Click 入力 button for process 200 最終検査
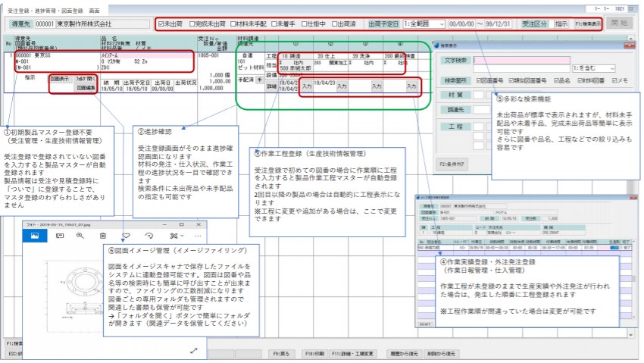This screenshot has width=644, height=363. pos(411,86)
